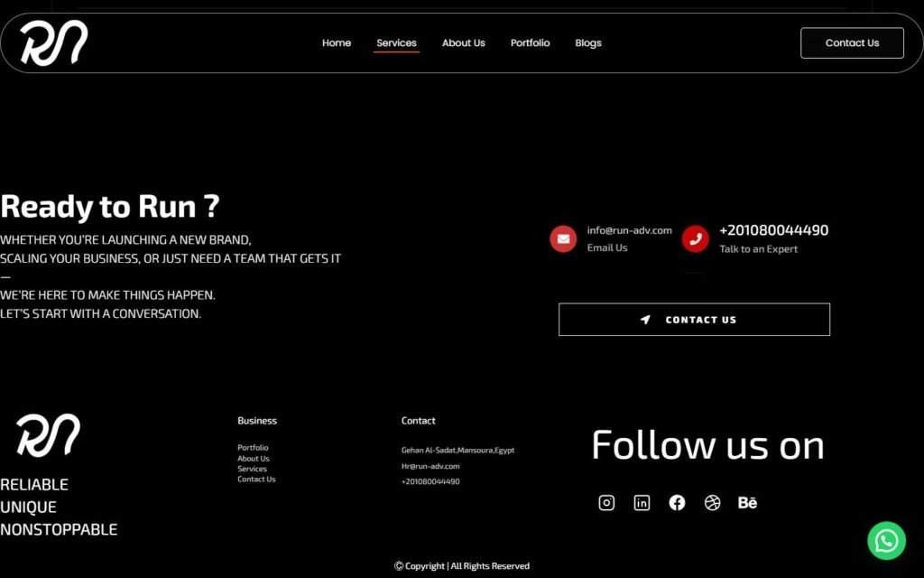
Task: Open the footer Portfolio link
Action: [253, 448]
